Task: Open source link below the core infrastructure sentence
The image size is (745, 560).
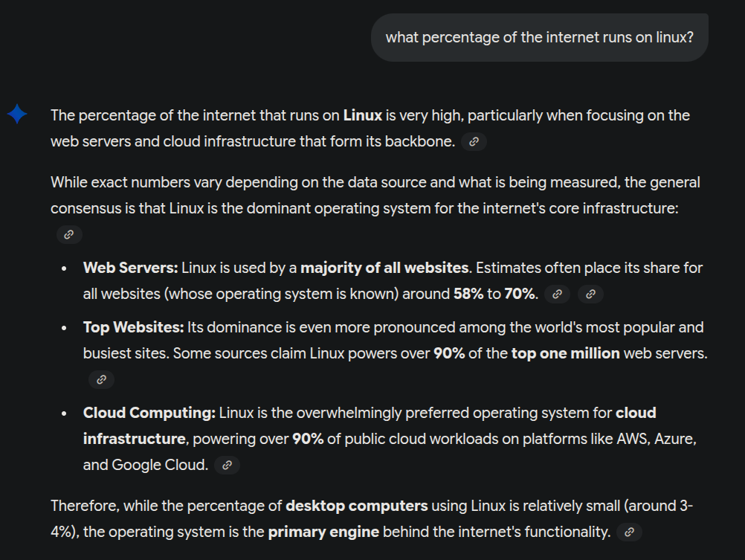Action: click(x=69, y=234)
